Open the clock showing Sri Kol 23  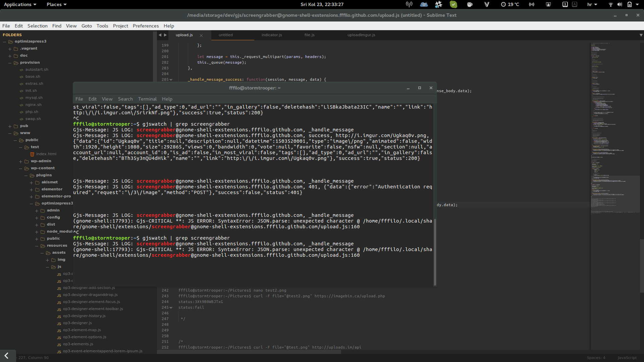pyautogui.click(x=322, y=4)
